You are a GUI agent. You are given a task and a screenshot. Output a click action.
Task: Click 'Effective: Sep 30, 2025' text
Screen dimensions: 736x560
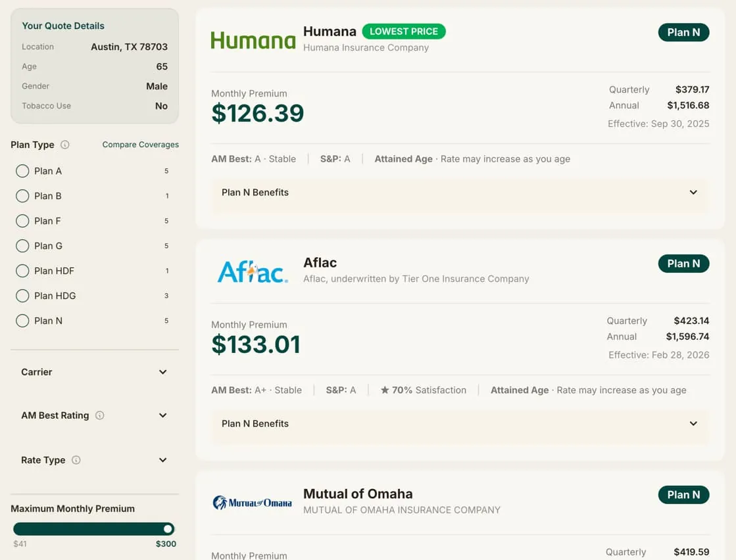(x=658, y=124)
